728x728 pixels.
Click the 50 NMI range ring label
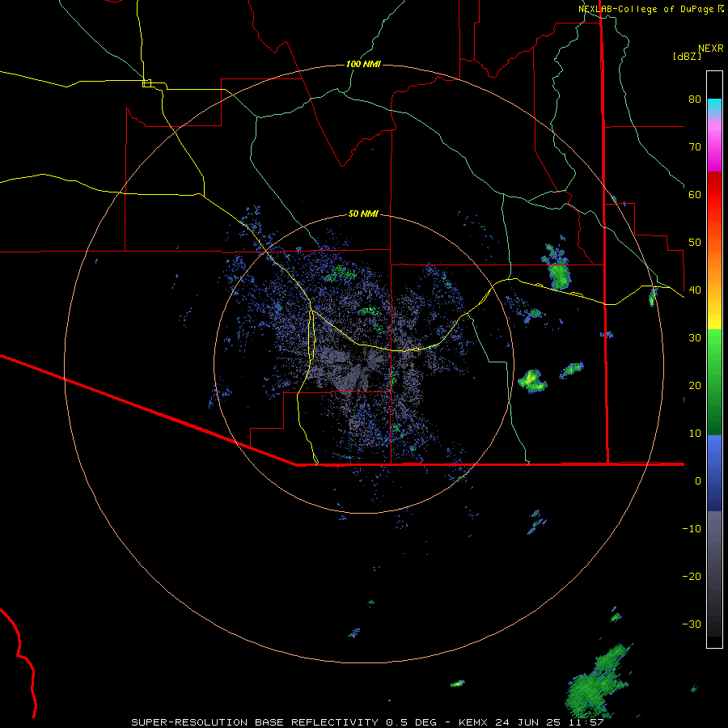click(363, 214)
